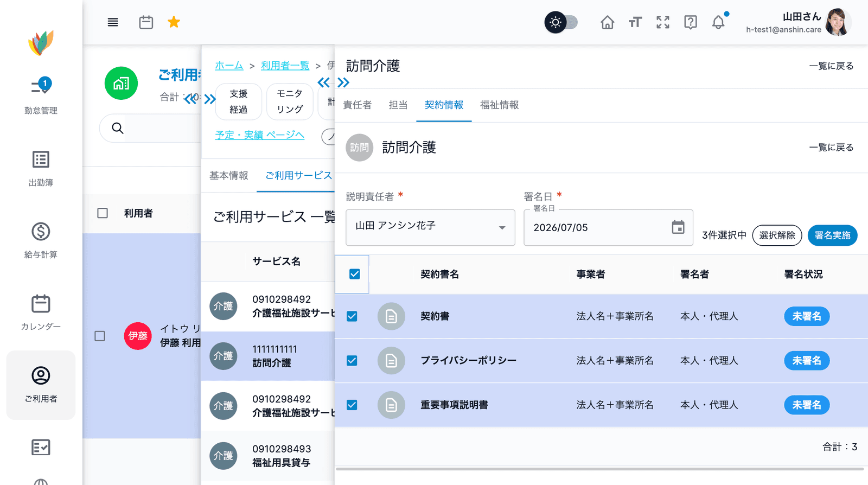Click the app logo in sidebar
868x485 pixels.
41,43
